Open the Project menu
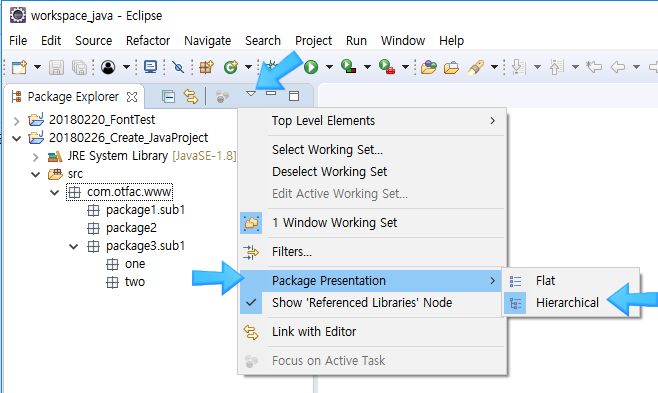The image size is (658, 393). pos(313,41)
